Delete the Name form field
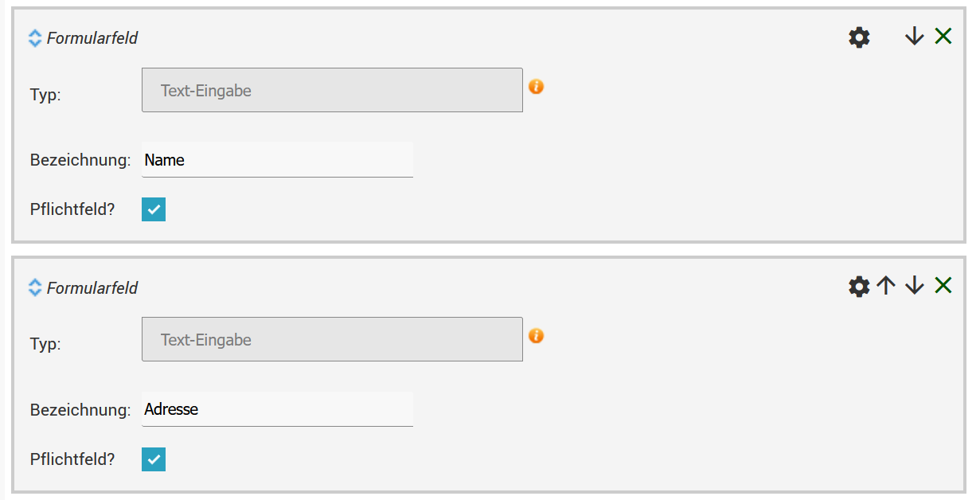 (943, 36)
